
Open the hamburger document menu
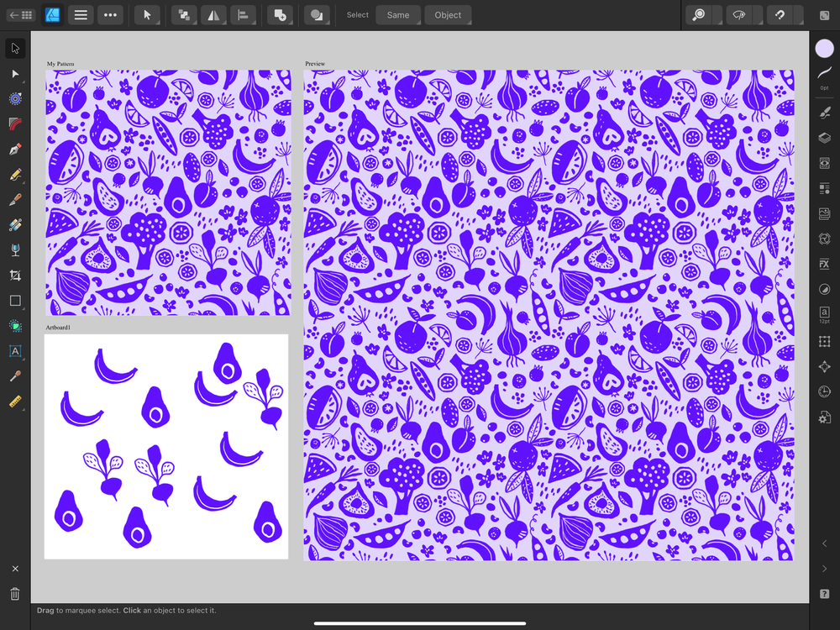[x=81, y=14]
